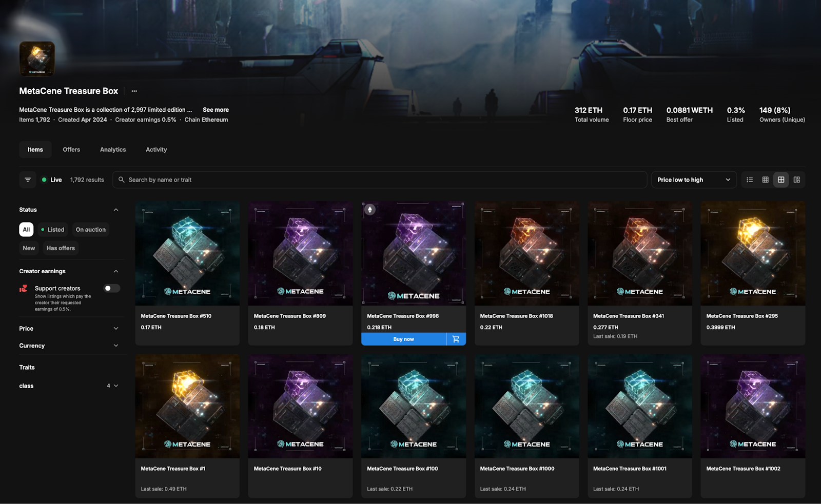
Task: Click the Ethereum badge on Box #998
Action: click(x=369, y=209)
